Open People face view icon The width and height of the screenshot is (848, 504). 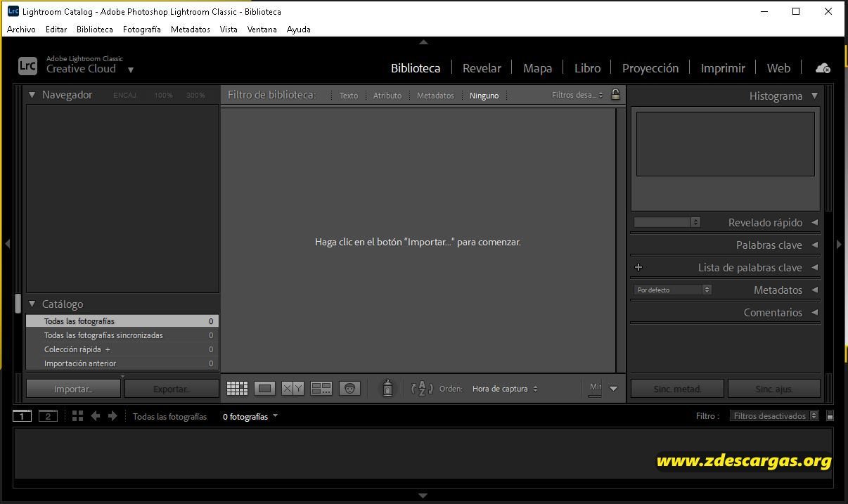tap(349, 388)
